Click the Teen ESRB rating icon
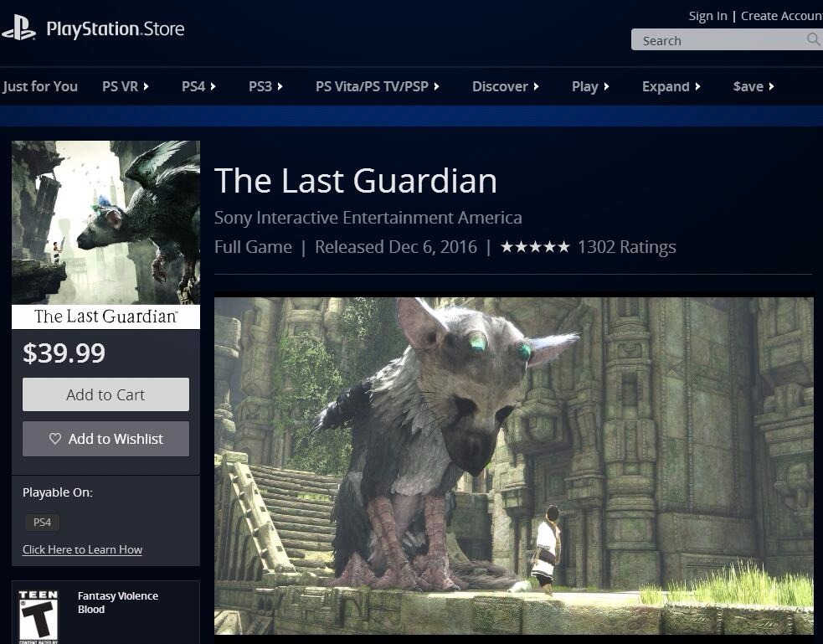Screen dimensions: 823x644 (x=39, y=616)
